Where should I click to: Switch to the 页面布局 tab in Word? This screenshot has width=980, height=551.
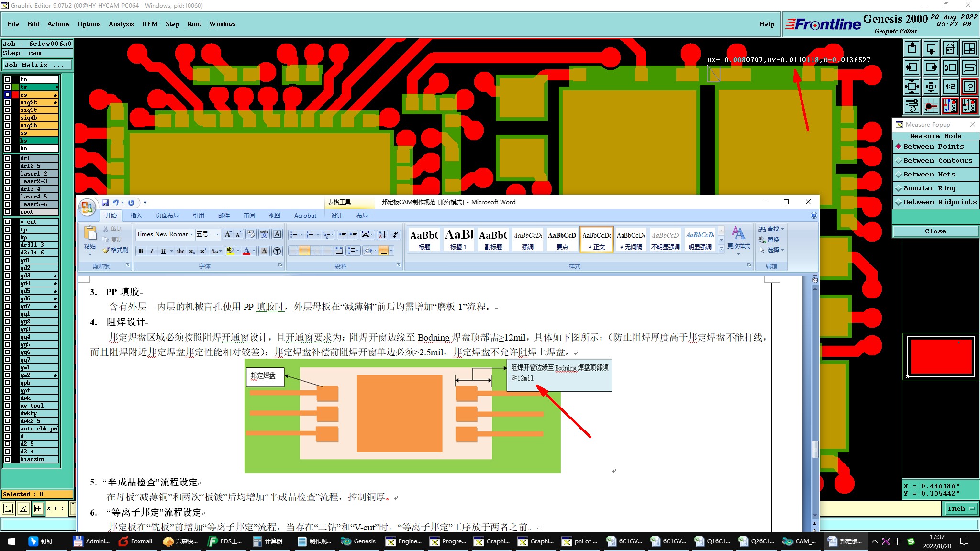(167, 216)
